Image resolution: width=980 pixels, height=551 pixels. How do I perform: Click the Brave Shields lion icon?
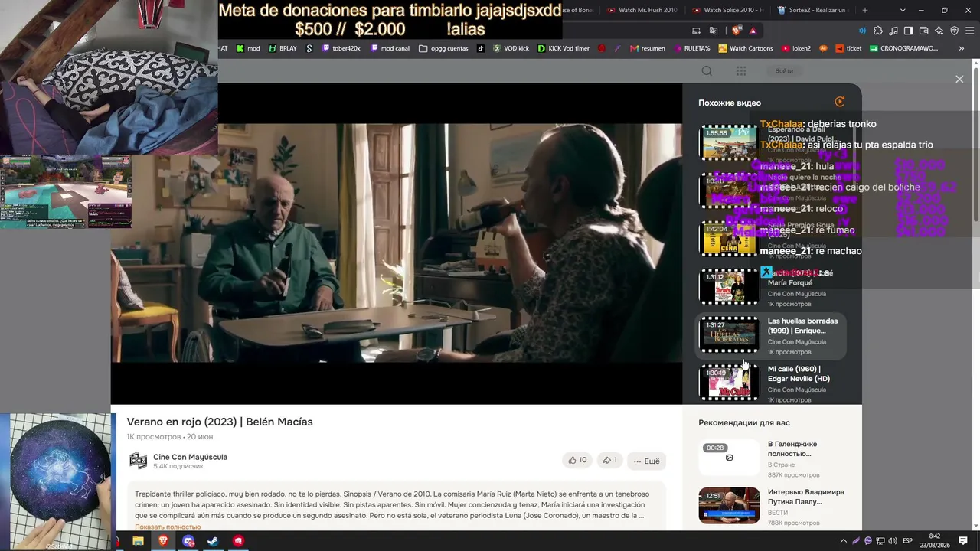(737, 31)
